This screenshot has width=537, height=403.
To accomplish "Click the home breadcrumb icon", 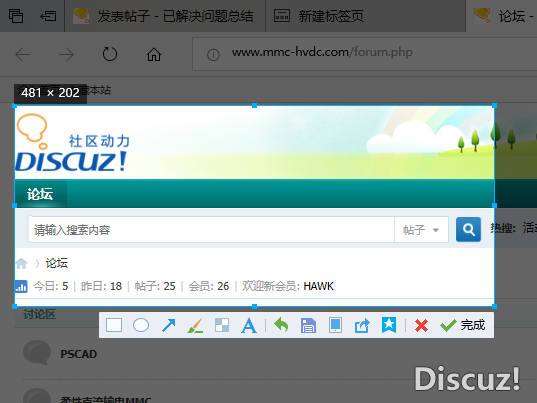I will click(22, 263).
